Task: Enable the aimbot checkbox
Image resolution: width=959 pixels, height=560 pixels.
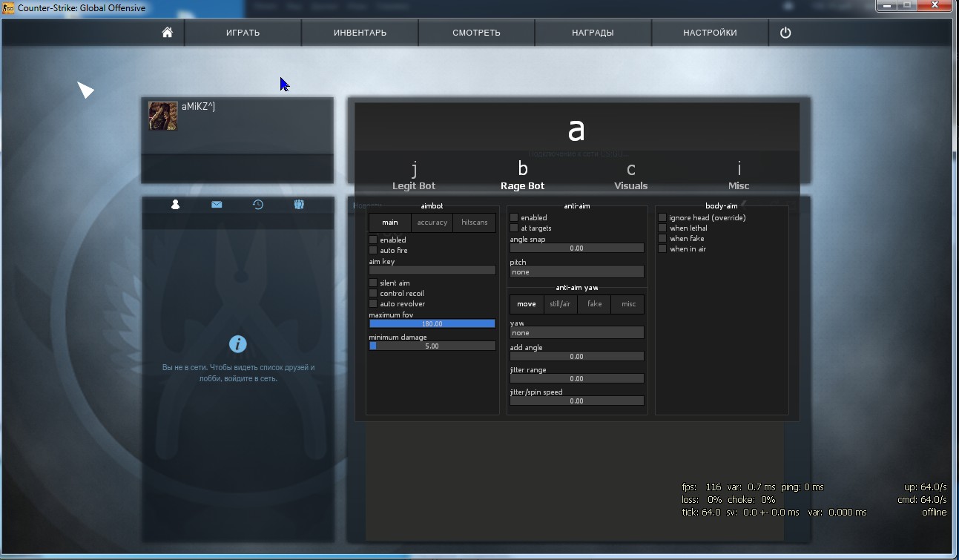Action: click(x=373, y=240)
